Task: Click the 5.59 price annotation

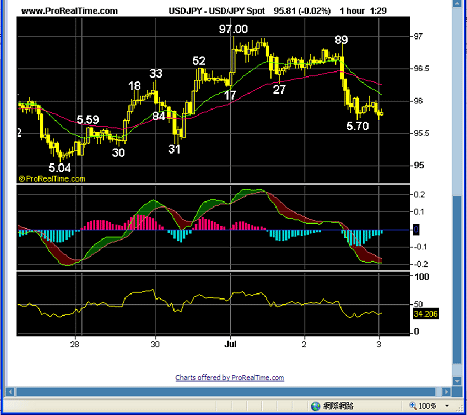Action: pos(88,120)
